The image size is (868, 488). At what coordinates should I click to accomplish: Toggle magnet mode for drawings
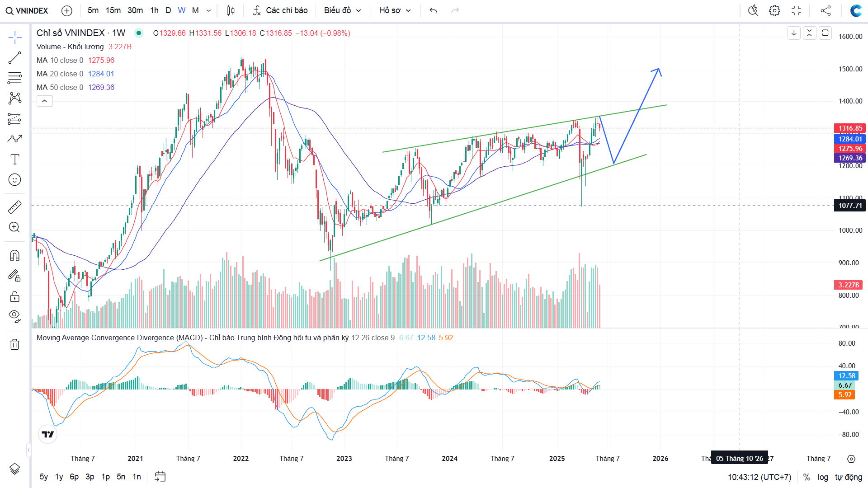[x=14, y=256]
